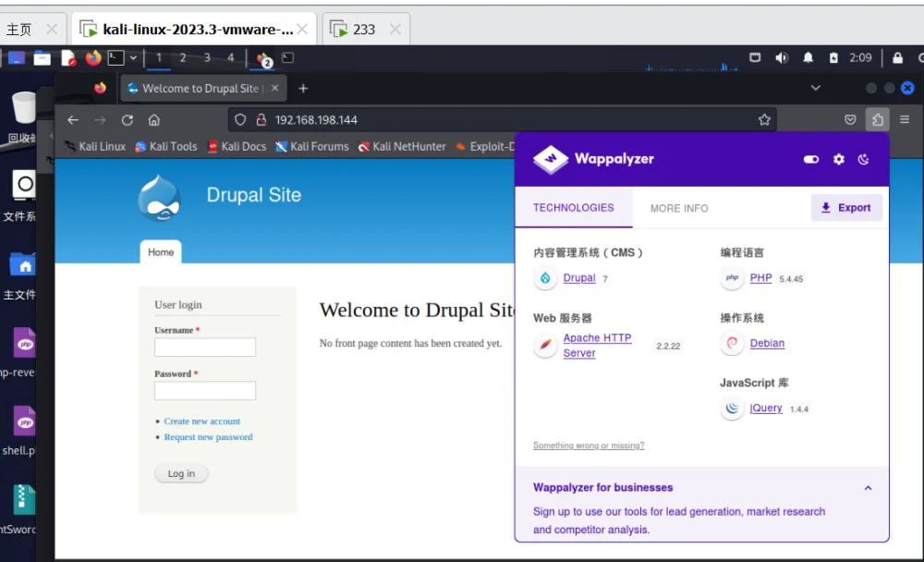Viewport: 924px width, 562px height.
Task: Open the Apache HTTP Server link
Action: point(597,345)
